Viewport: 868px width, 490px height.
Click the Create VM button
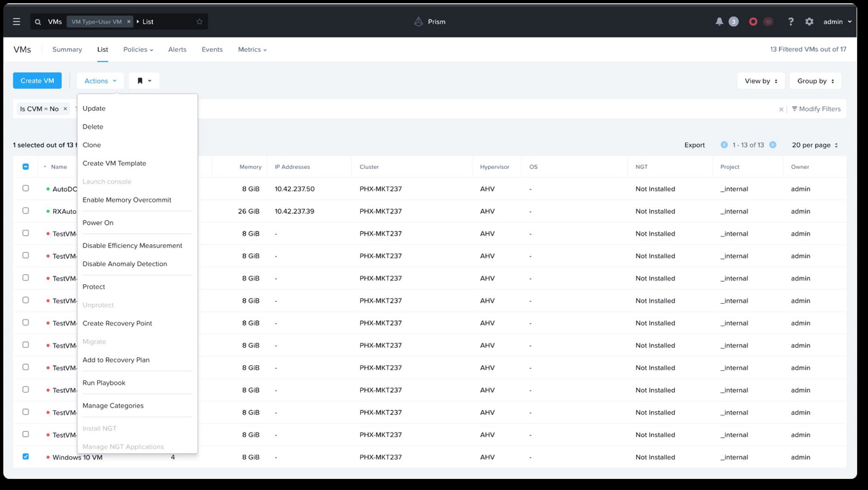pyautogui.click(x=37, y=81)
